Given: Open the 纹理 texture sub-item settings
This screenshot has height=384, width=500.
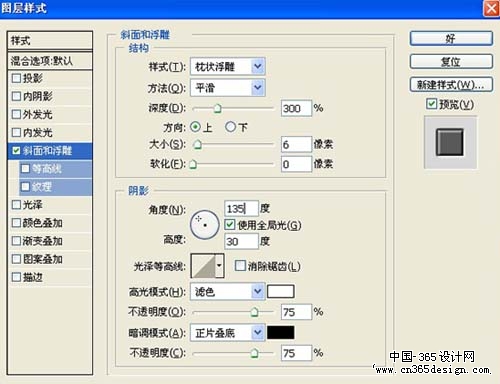Looking at the screenshot, I should pyautogui.click(x=56, y=187).
